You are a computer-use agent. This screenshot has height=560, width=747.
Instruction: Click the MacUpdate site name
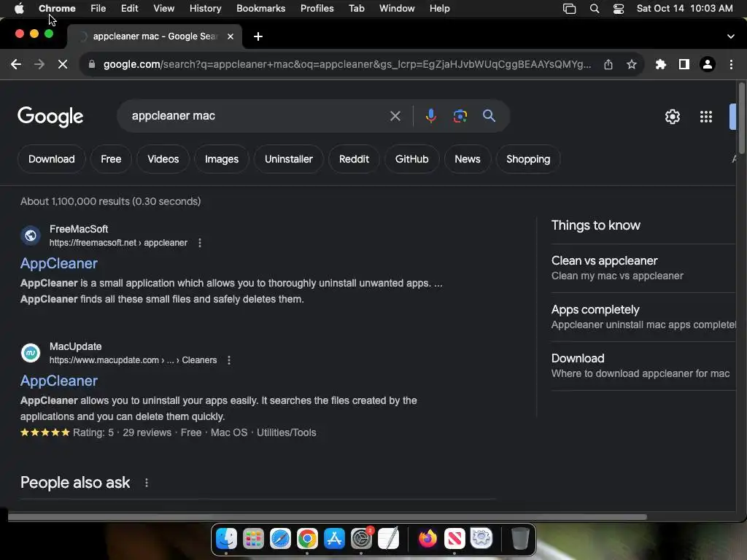(x=75, y=346)
